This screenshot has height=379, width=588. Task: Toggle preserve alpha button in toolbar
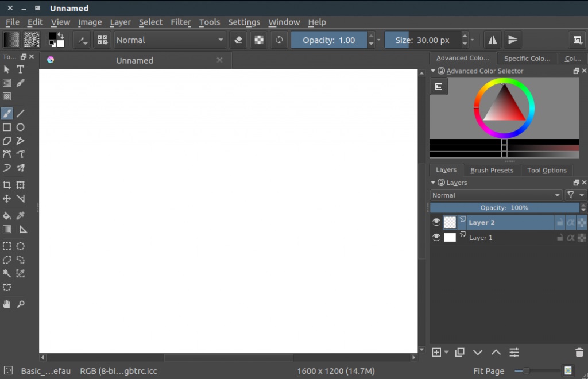coord(259,40)
